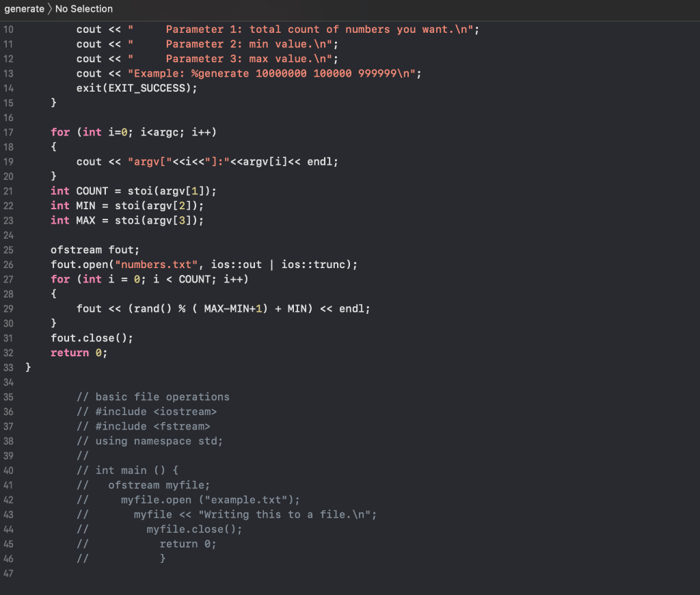Click the comment '// #include <iostream>'
Viewport: 700px width, 595px height.
pyautogui.click(x=146, y=412)
